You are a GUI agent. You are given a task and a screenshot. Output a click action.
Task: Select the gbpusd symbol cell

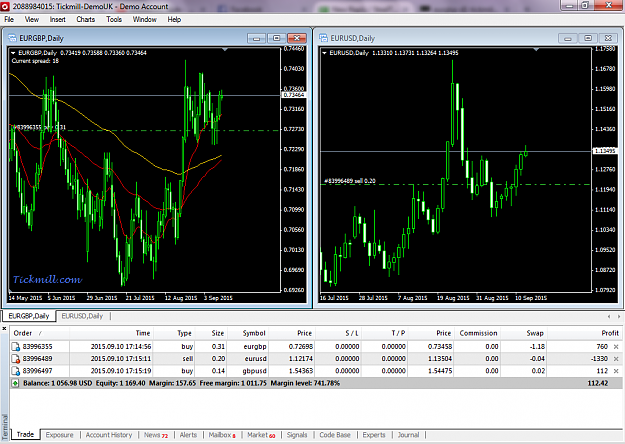coord(254,371)
